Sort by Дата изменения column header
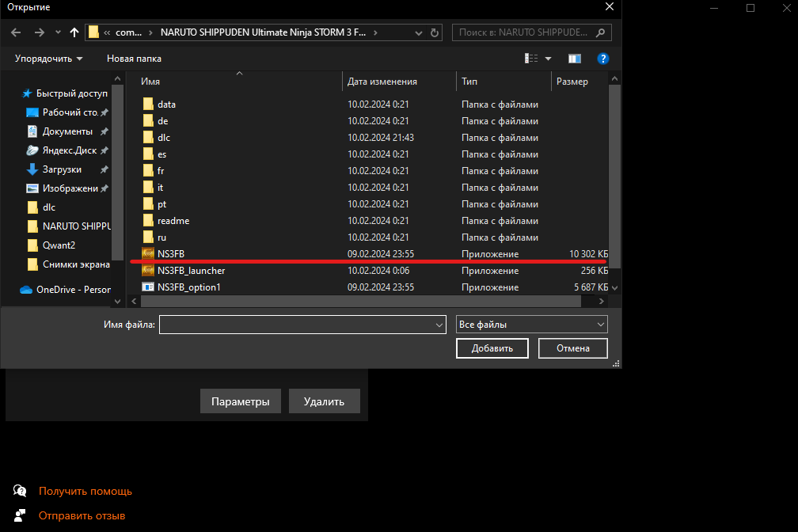798x532 pixels. click(382, 82)
